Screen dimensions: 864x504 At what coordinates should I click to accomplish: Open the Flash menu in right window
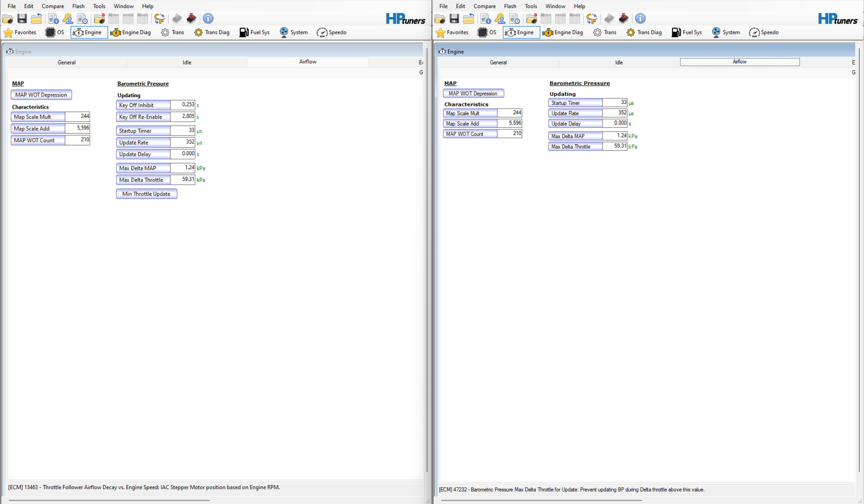click(x=510, y=6)
